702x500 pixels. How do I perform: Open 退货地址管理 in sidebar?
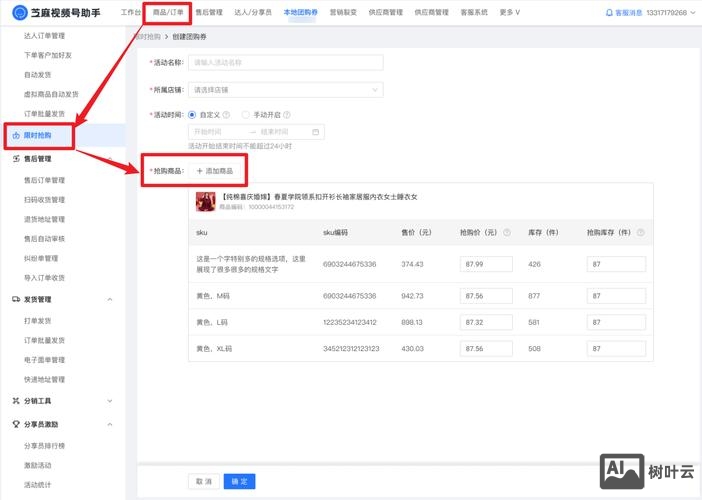click(44, 219)
